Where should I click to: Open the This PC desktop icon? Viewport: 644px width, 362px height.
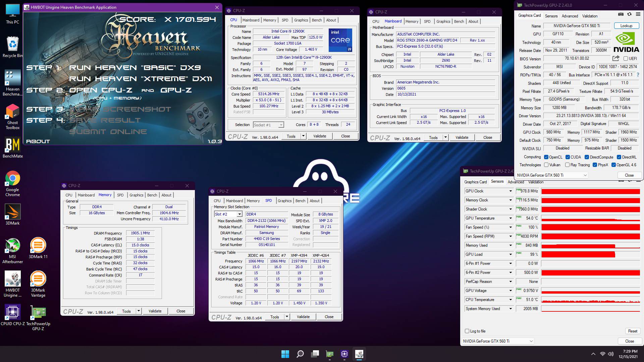pyautogui.click(x=12, y=14)
